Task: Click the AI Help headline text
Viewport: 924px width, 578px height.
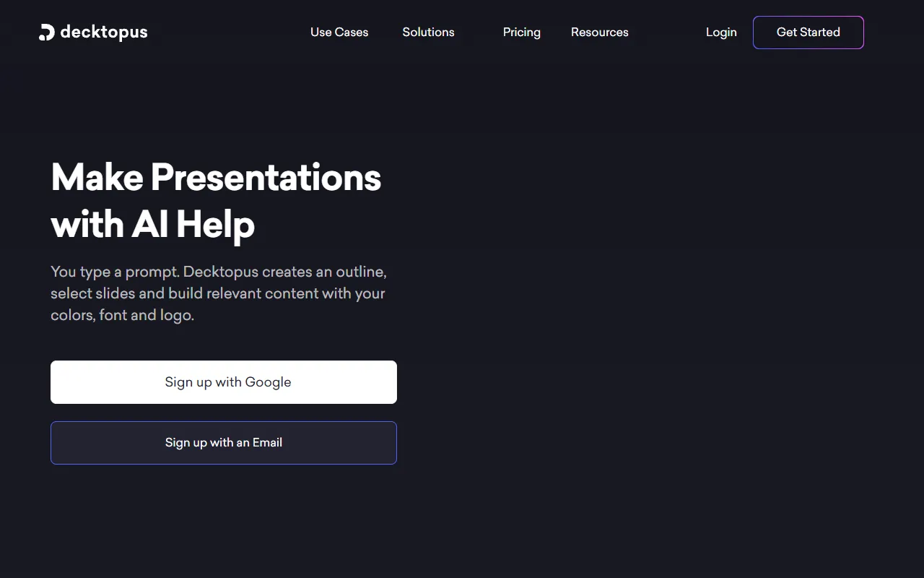Action: (193, 225)
